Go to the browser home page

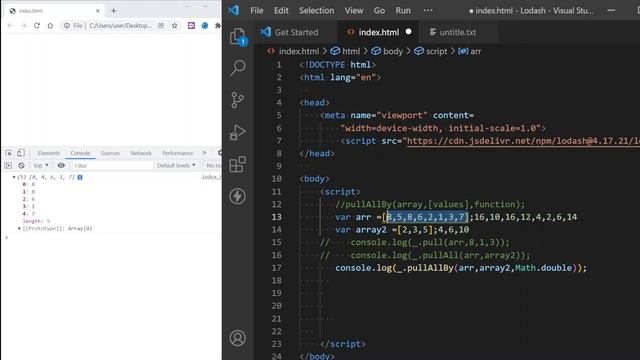click(50, 25)
